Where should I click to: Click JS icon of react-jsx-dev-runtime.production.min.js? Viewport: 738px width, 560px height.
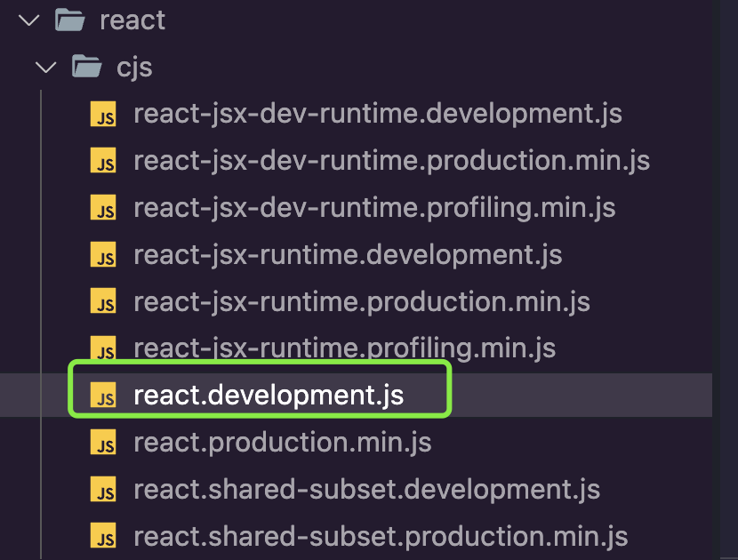pyautogui.click(x=103, y=161)
